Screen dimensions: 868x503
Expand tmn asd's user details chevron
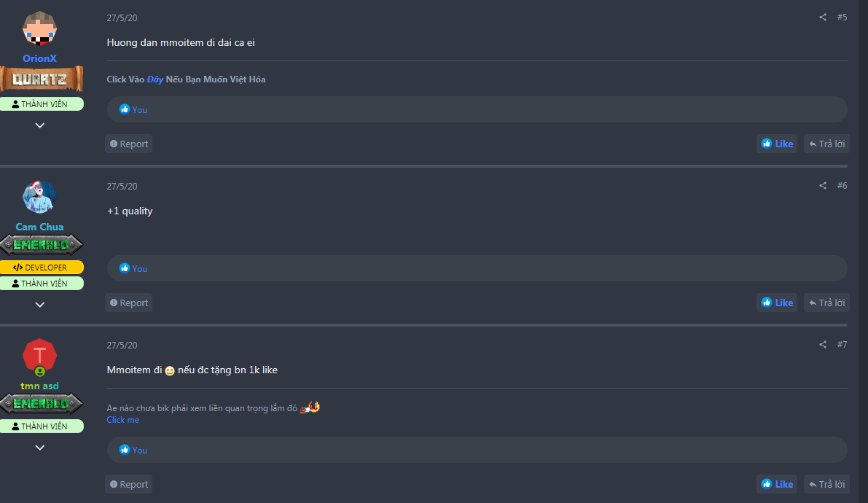40,448
